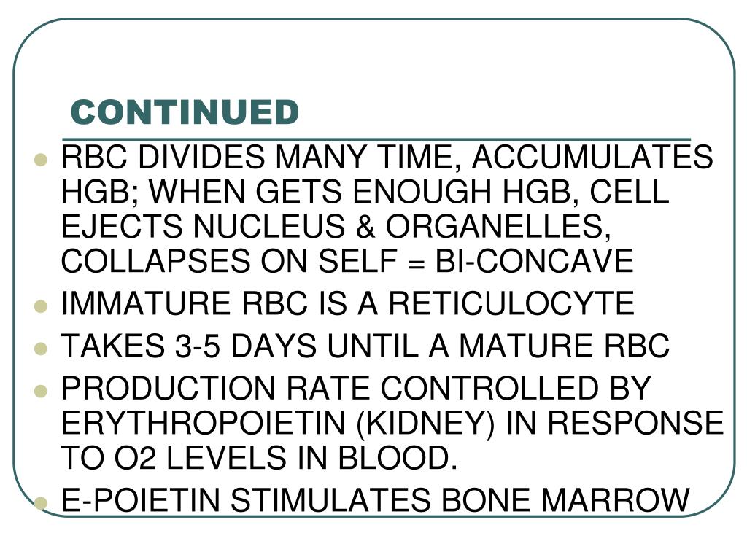The image size is (747, 560).
Task: Click the text TO O2 LEVELS IN BLOOD.
Action: [x=259, y=458]
